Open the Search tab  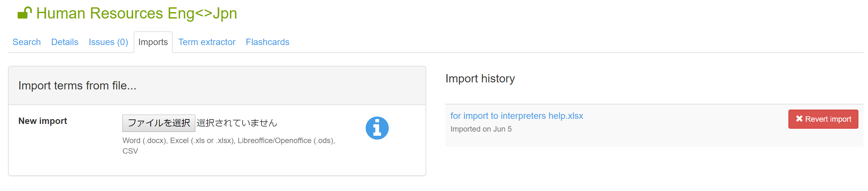tap(27, 42)
